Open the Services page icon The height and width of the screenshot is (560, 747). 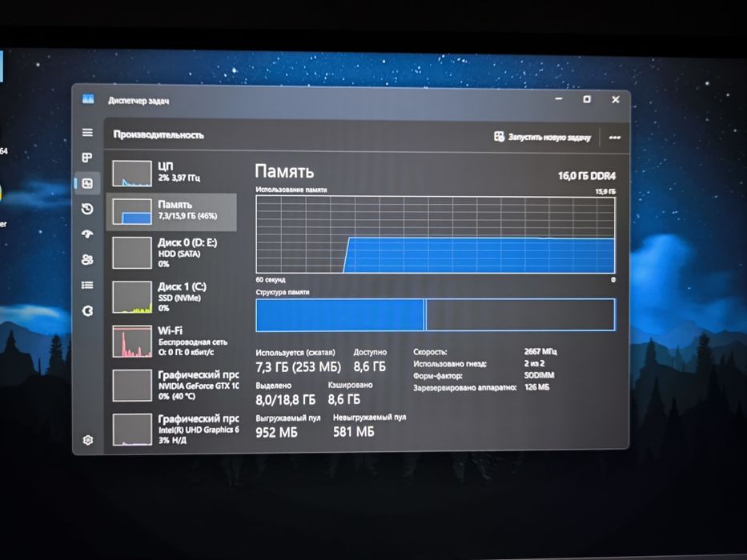(x=87, y=310)
